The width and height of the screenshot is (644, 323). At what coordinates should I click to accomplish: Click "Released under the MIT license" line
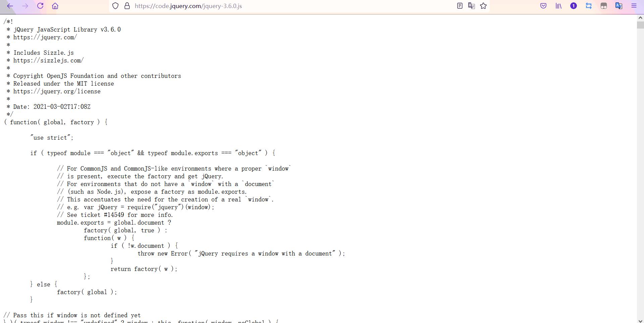click(x=60, y=84)
